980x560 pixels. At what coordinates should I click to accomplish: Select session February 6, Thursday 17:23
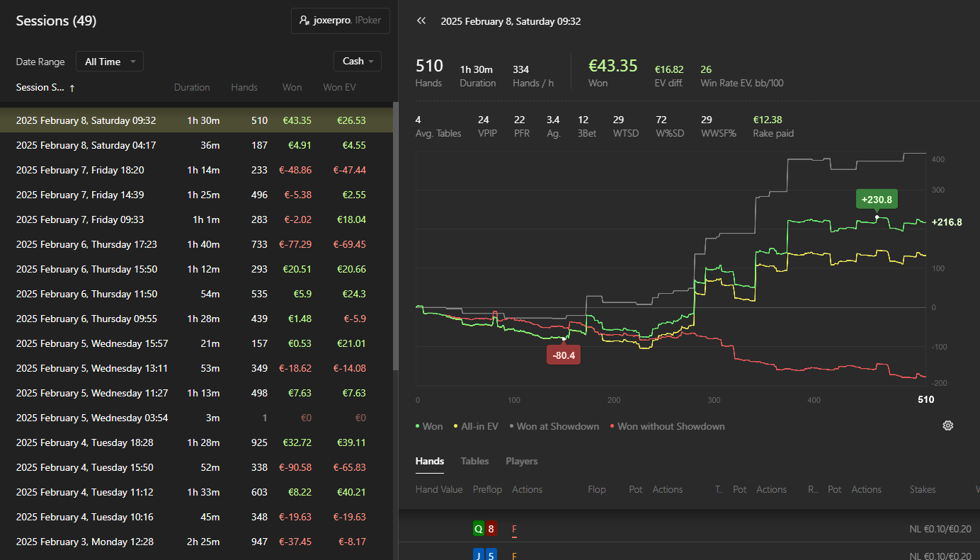[x=196, y=244]
